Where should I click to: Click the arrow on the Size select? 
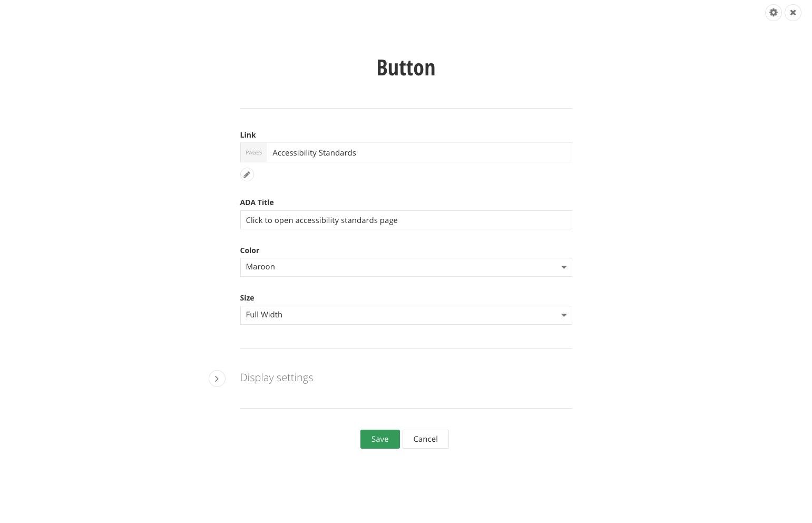[x=563, y=315]
